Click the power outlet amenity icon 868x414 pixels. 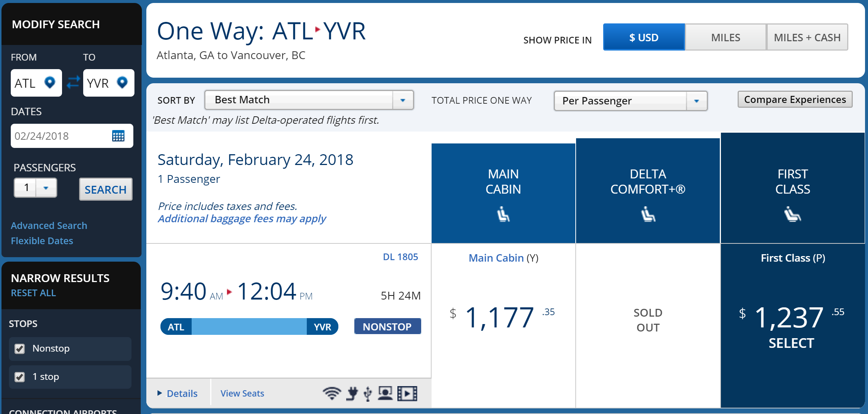click(352, 393)
